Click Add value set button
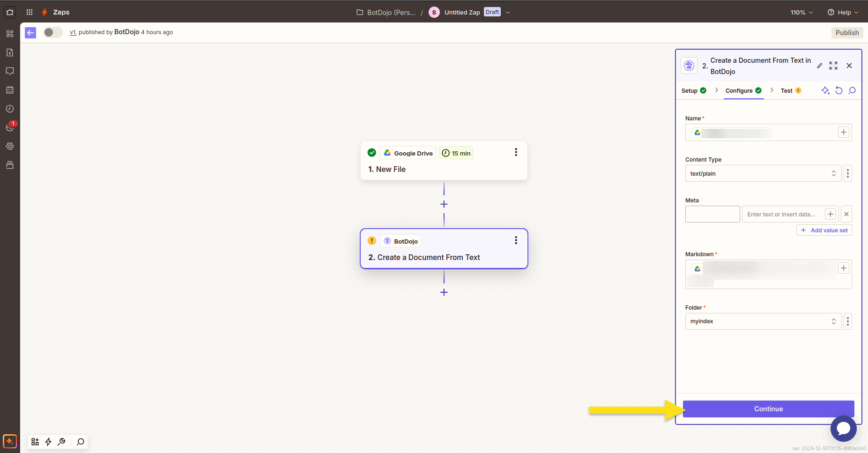Image resolution: width=868 pixels, height=453 pixels. [x=824, y=230]
